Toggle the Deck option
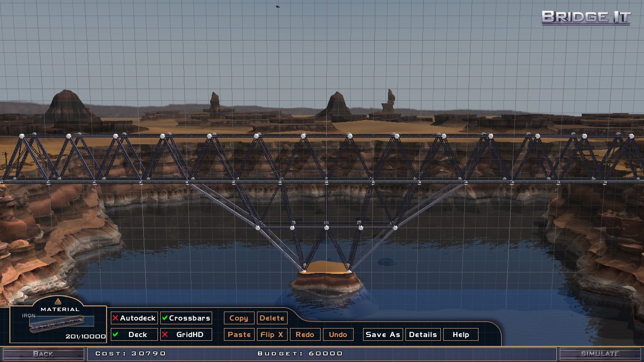Image resolution: width=644 pixels, height=362 pixels. tap(134, 335)
